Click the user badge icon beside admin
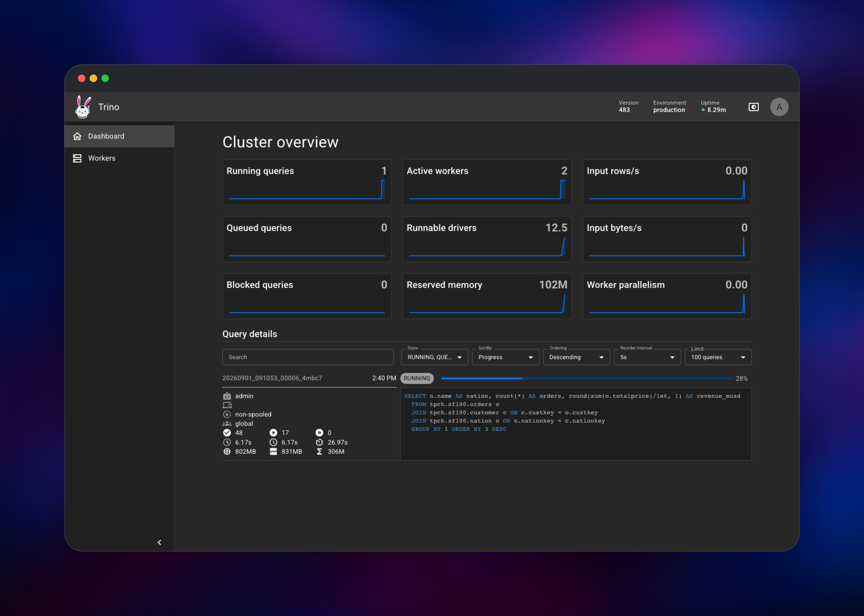 point(227,396)
